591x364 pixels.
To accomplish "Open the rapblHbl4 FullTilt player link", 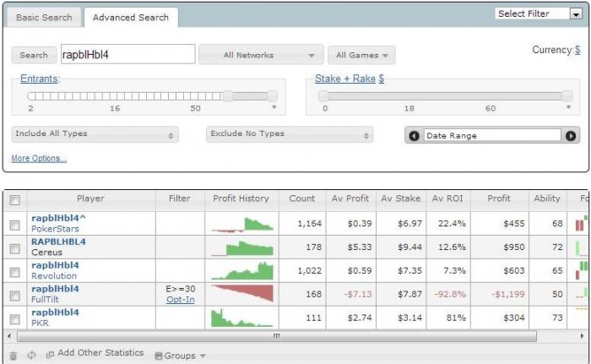I will tap(55, 289).
